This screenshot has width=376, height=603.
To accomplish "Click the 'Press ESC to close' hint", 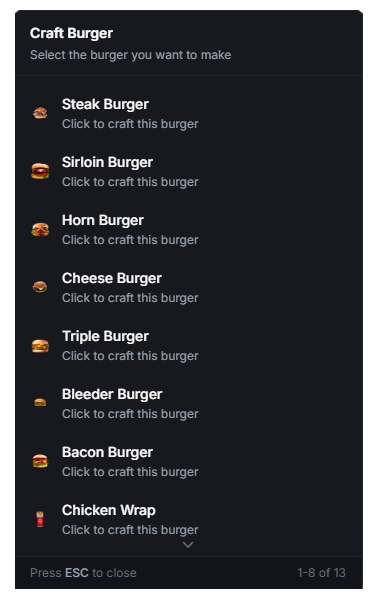I will (x=83, y=573).
